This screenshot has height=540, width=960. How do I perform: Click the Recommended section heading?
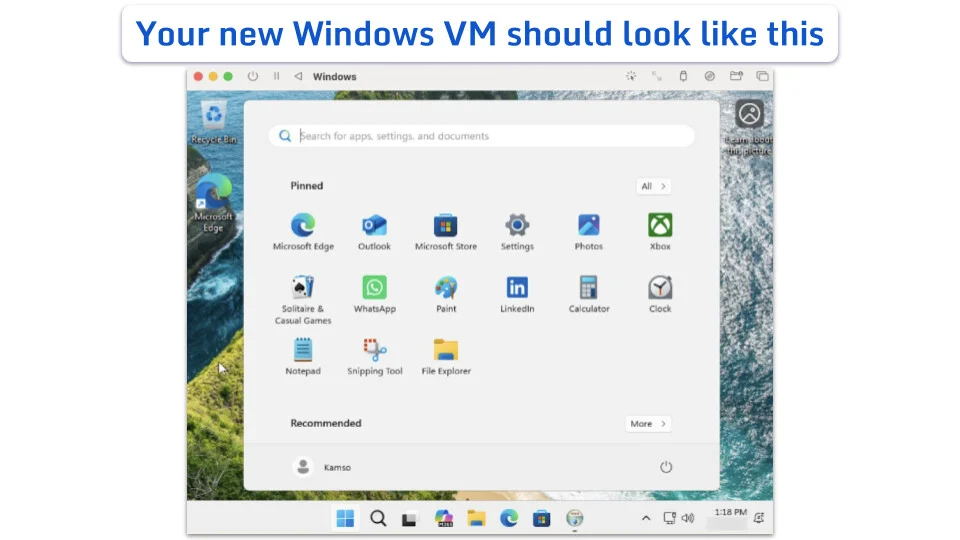coord(326,423)
